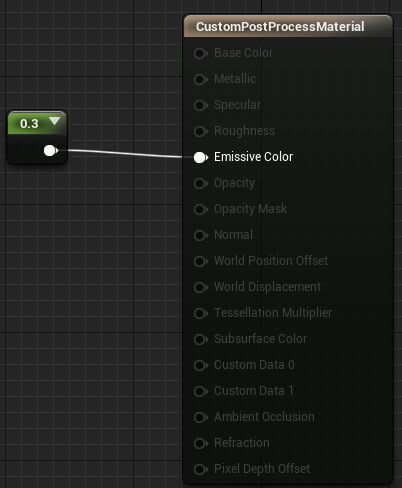Select the World Displacement pin
Image resolution: width=402 pixels, height=488 pixels.
click(200, 287)
